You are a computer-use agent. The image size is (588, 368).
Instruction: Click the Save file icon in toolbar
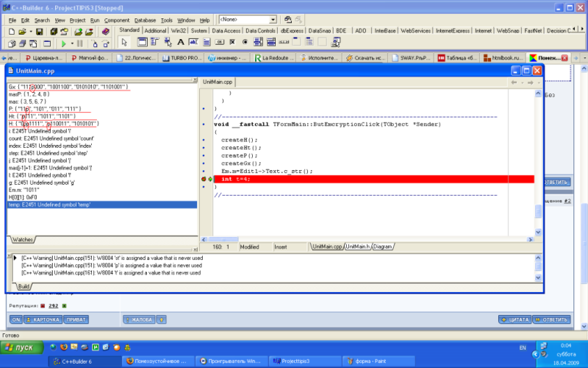38,32
